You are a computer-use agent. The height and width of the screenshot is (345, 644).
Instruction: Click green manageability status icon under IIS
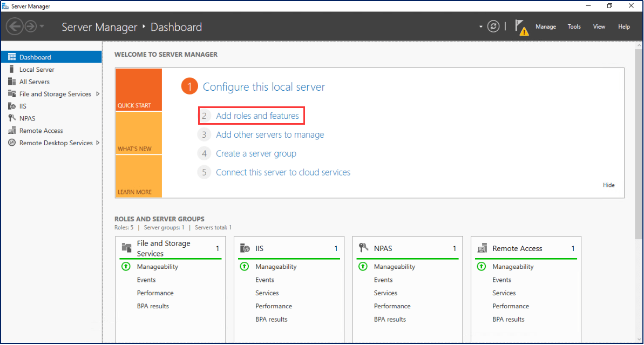click(x=245, y=267)
